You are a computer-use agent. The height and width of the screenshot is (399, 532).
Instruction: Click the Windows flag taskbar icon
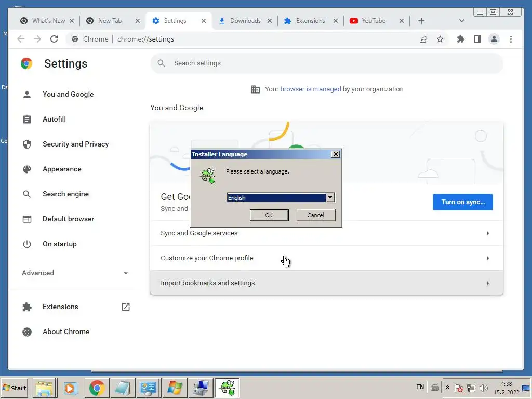(x=175, y=388)
